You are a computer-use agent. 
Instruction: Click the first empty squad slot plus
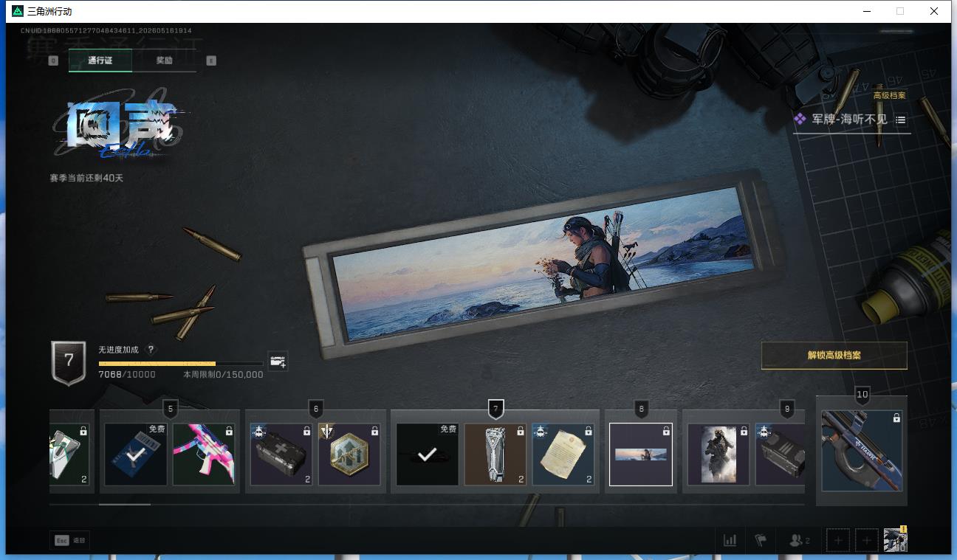coord(838,541)
